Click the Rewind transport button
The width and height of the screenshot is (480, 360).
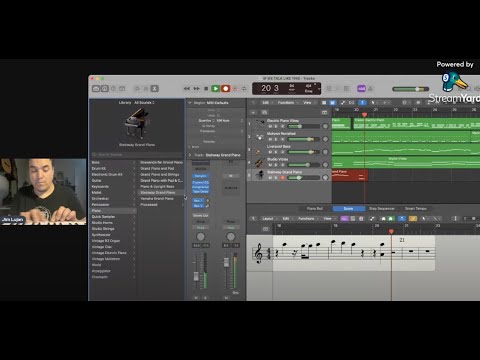coord(187,88)
